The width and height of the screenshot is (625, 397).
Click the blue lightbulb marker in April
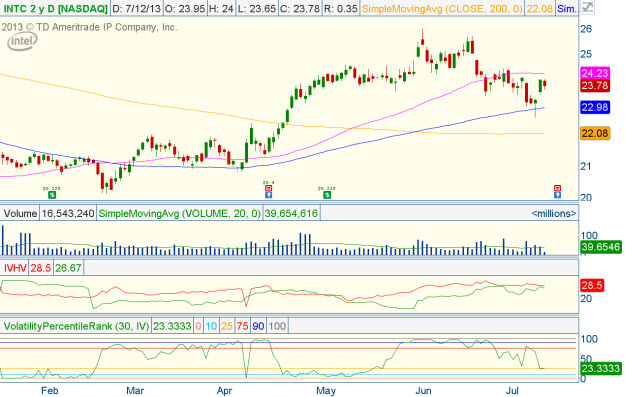pos(269,195)
